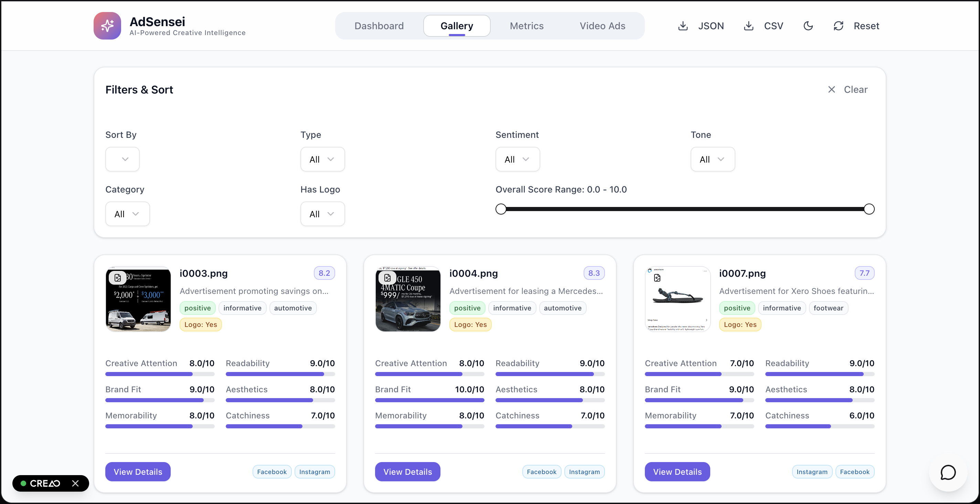Viewport: 980px width, 504px height.
Task: Toggle dark mode with the moon icon
Action: coord(808,26)
